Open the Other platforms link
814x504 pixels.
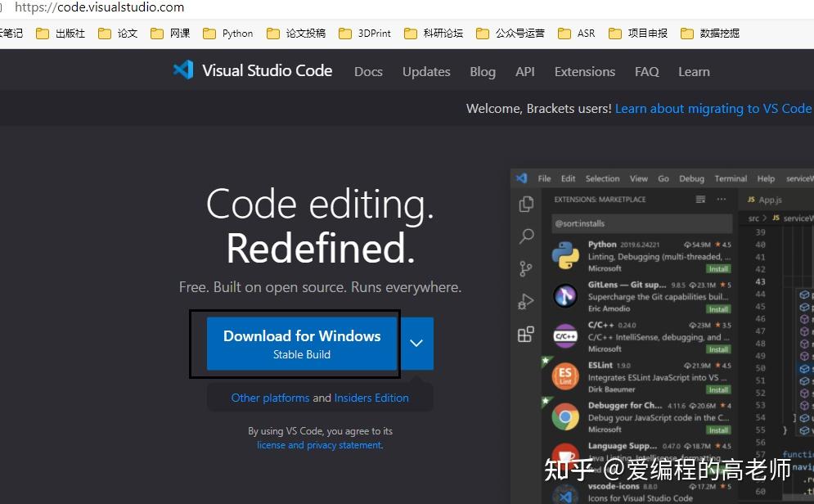[x=270, y=398]
